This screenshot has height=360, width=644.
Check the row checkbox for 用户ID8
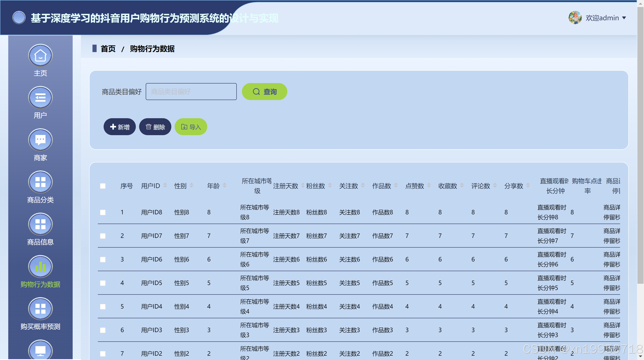tap(103, 212)
